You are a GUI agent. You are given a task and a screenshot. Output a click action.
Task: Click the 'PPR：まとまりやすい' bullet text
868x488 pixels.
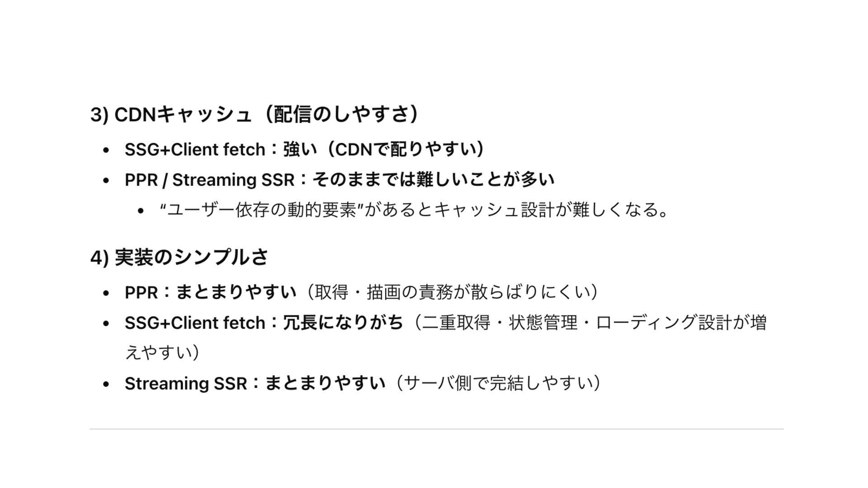pos(211,292)
